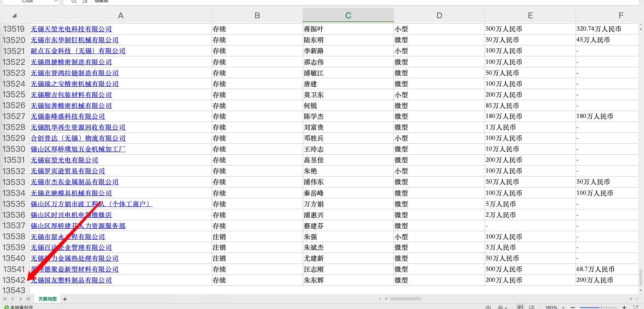This screenshot has height=309, width=644.
Task: Select the 天眼地图 sheet tab
Action: [47, 299]
